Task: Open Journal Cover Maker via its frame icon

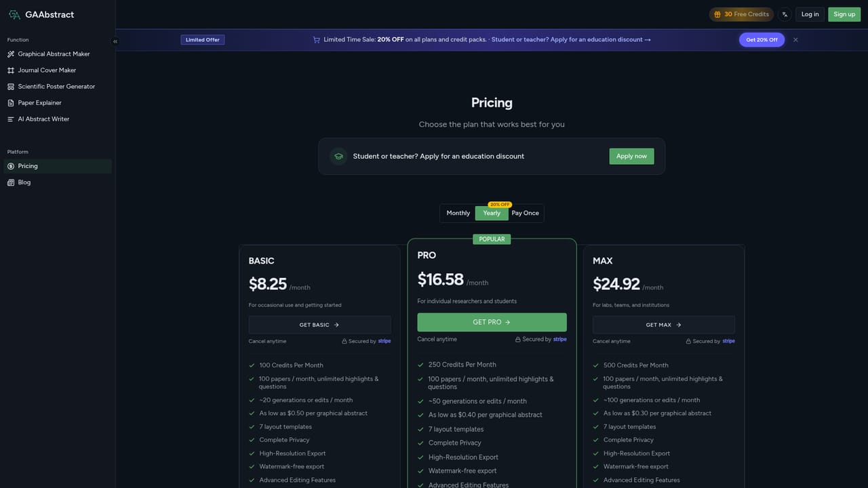Action: (x=11, y=70)
